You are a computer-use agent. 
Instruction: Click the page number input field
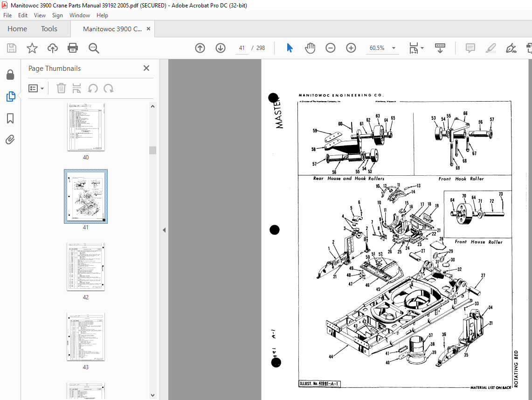242,48
